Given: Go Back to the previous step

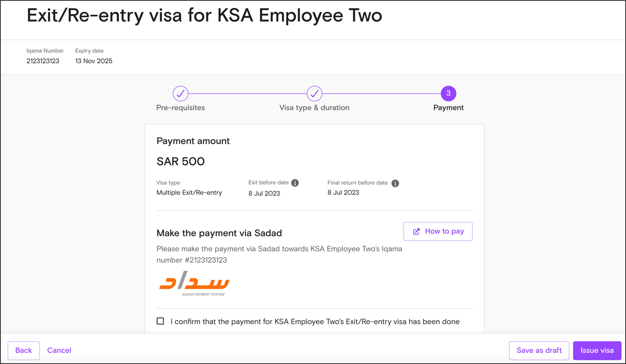Looking at the screenshot, I should click(24, 350).
